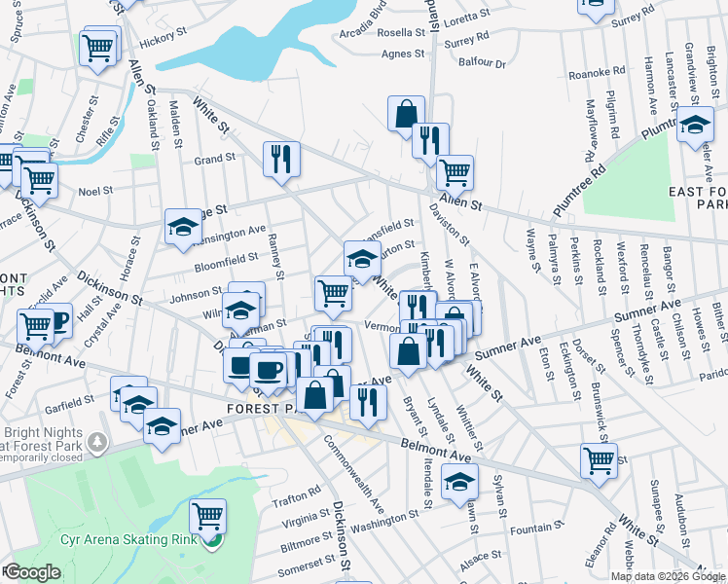The width and height of the screenshot is (728, 584).
Task: Open the school marker near Mansfield St
Action: (x=363, y=259)
